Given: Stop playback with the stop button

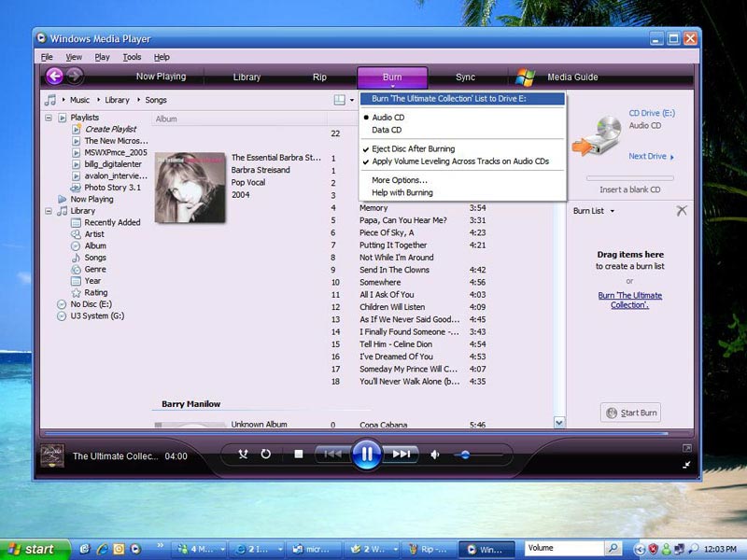Looking at the screenshot, I should (299, 455).
